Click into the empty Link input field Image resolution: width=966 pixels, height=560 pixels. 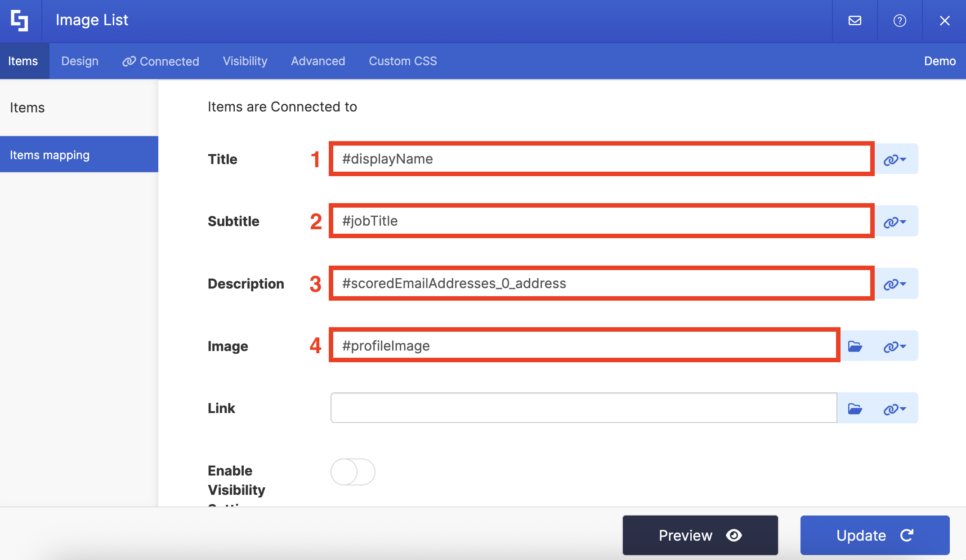pos(583,408)
